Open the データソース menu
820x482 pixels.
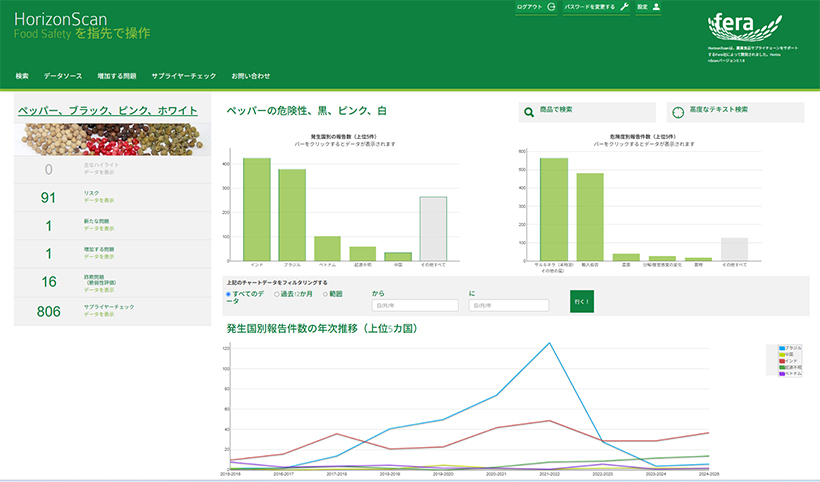63,76
